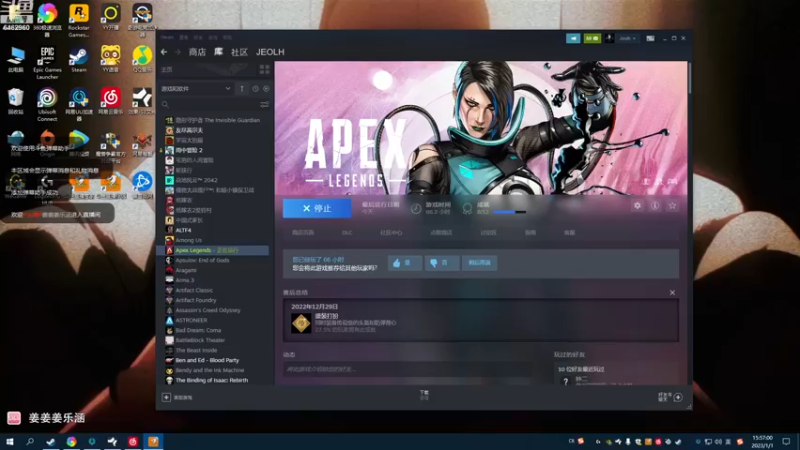Open the DLC tab of Apex Legends
This screenshot has height=450, width=800.
pos(347,233)
